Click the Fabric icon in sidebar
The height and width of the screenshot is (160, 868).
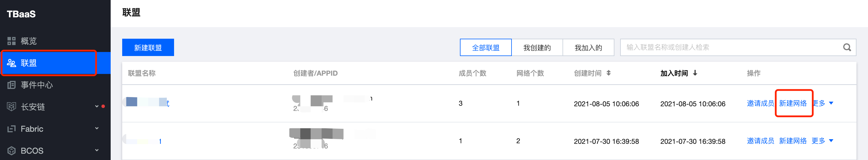tap(12, 129)
